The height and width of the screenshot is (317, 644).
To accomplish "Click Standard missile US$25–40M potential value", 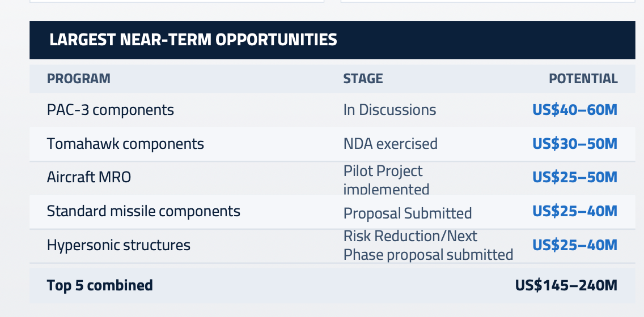I will (x=575, y=211).
